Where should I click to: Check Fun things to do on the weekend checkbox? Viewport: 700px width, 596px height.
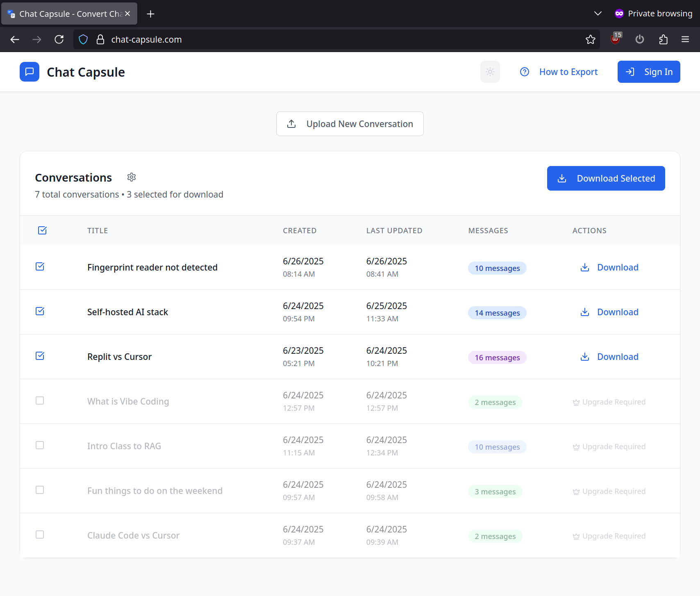[40, 490]
